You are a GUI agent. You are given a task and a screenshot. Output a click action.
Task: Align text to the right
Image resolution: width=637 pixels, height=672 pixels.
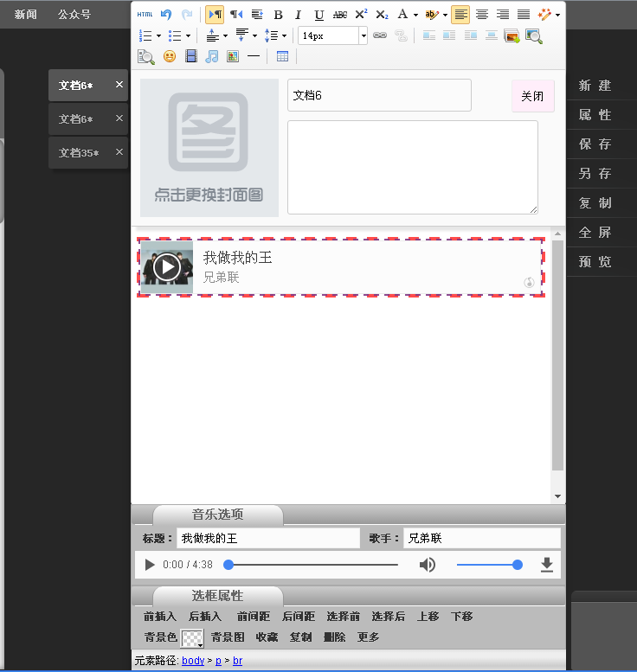503,15
